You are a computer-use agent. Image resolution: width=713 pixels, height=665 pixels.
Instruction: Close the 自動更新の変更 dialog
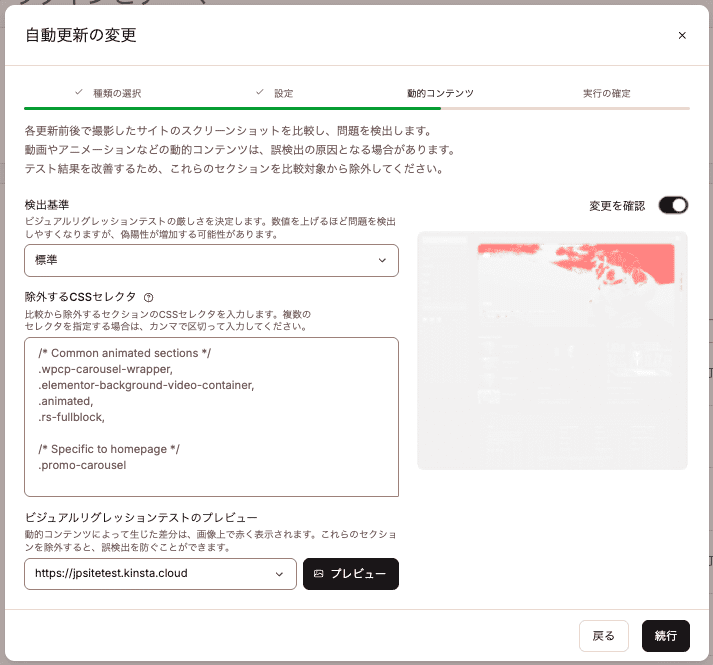(682, 35)
